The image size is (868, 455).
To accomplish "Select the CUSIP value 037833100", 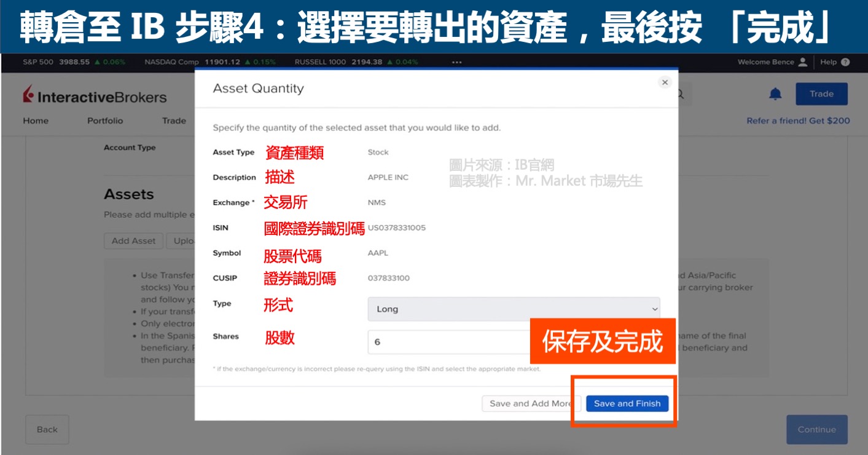I will pyautogui.click(x=389, y=279).
